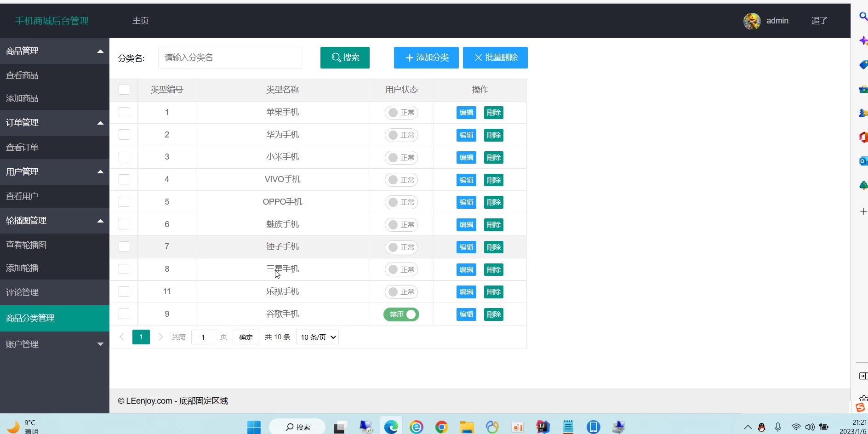This screenshot has width=868, height=434.
Task: Click 删除 for the 锤子手机 row
Action: point(494,247)
